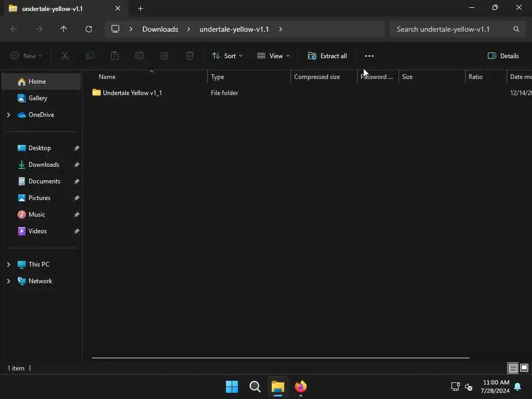Image resolution: width=532 pixels, height=399 pixels.
Task: Open pinned Music in sidebar
Action: click(42, 215)
